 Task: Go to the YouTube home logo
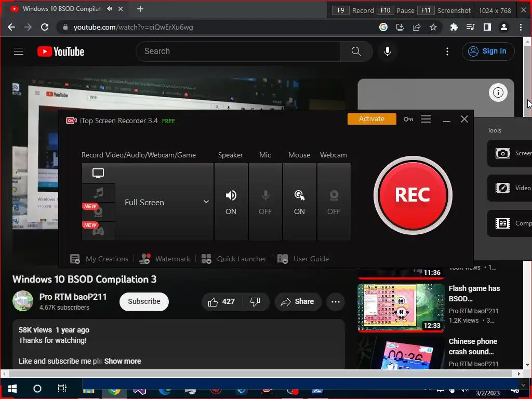point(61,51)
